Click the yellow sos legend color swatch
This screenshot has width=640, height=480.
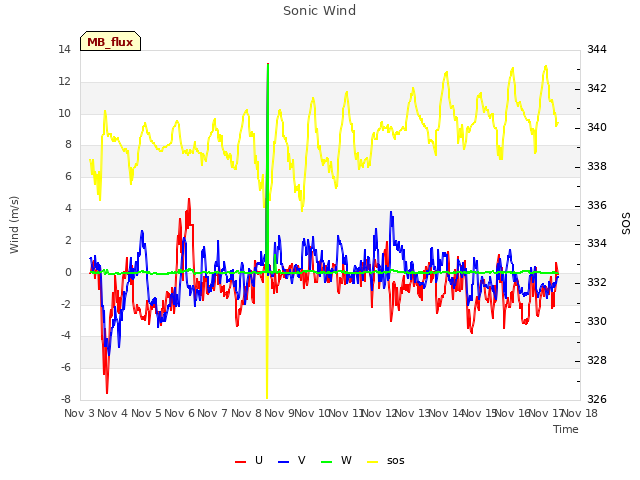point(373,462)
